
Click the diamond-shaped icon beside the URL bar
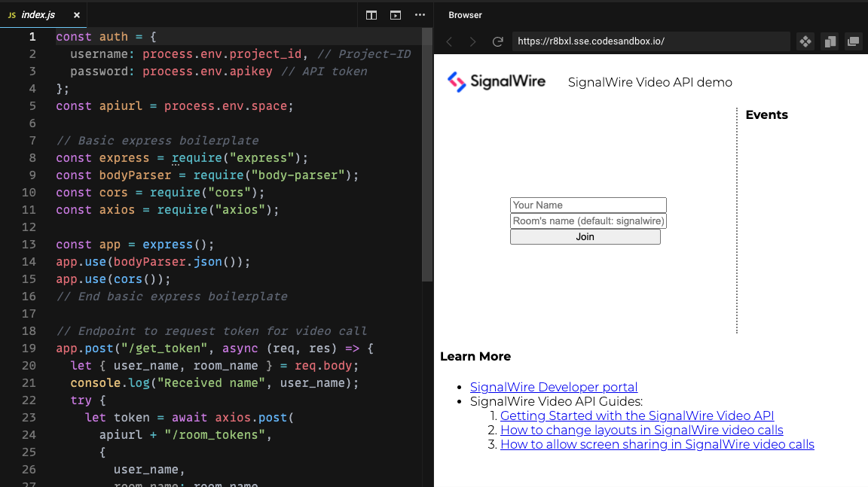[805, 41]
